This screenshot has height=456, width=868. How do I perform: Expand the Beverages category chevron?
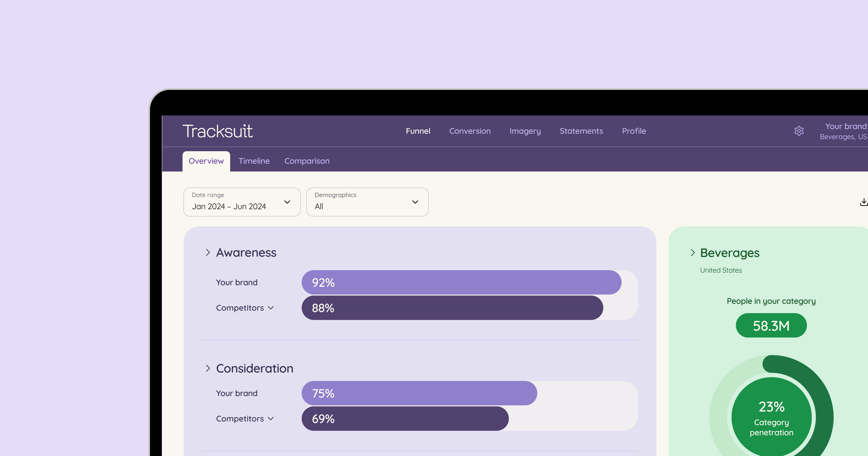coord(693,253)
